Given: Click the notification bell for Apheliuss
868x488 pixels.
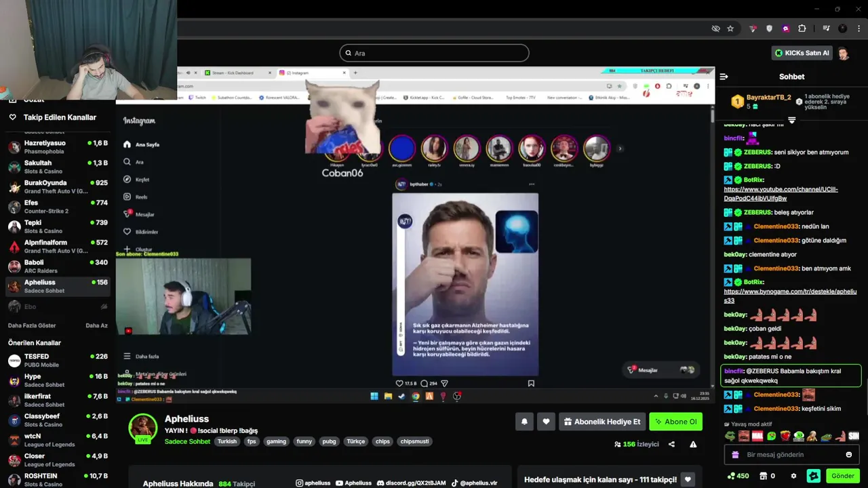Looking at the screenshot, I should [524, 422].
